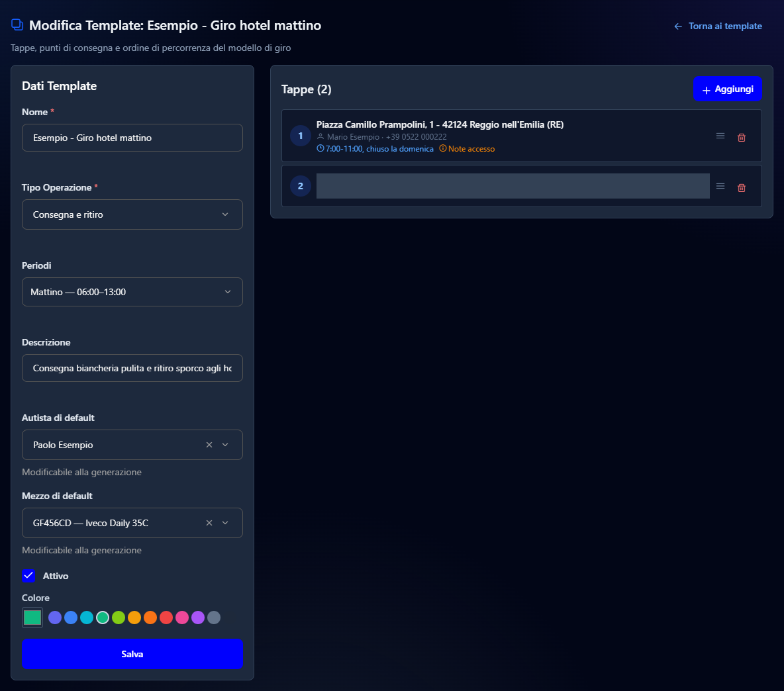Clear the Autista di default selection
Viewport: 784px width, 691px height.
coord(209,445)
